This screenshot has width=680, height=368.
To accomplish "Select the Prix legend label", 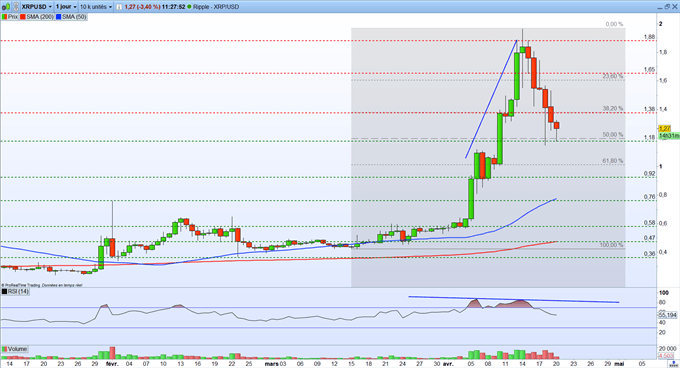I will (13, 17).
